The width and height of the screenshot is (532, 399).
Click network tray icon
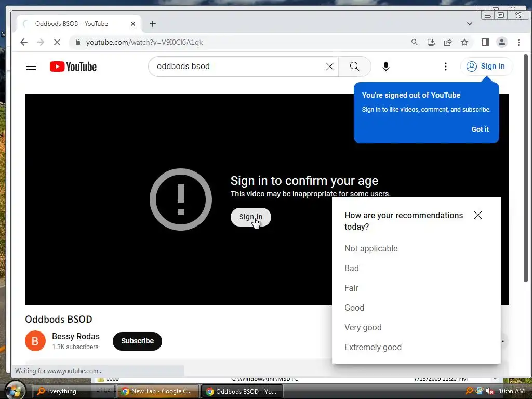tap(480, 391)
